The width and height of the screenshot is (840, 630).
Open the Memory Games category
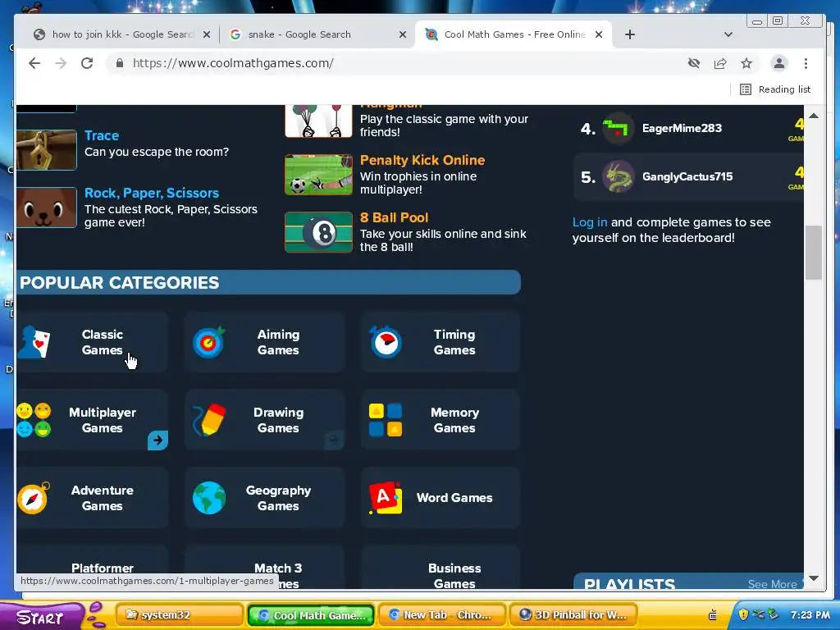point(441,420)
